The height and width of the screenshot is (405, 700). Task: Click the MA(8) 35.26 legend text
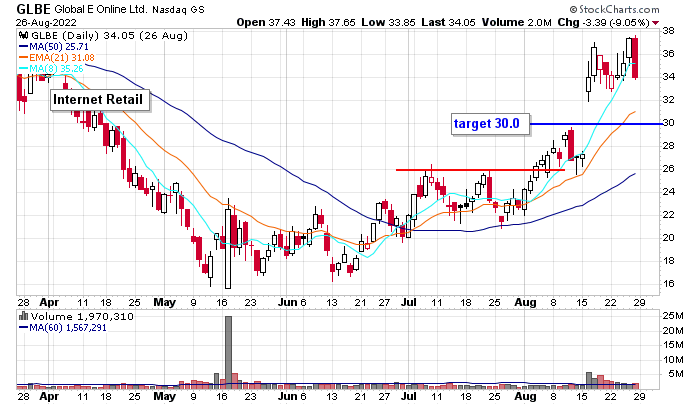[x=56, y=69]
